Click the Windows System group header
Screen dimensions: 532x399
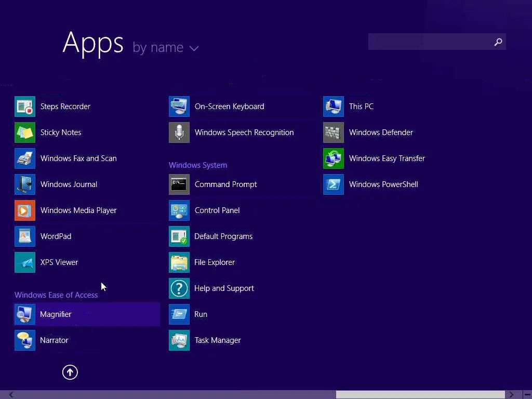tap(198, 165)
